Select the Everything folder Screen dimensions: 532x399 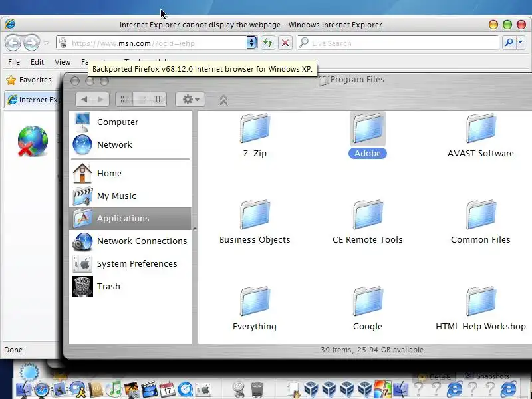point(255,309)
